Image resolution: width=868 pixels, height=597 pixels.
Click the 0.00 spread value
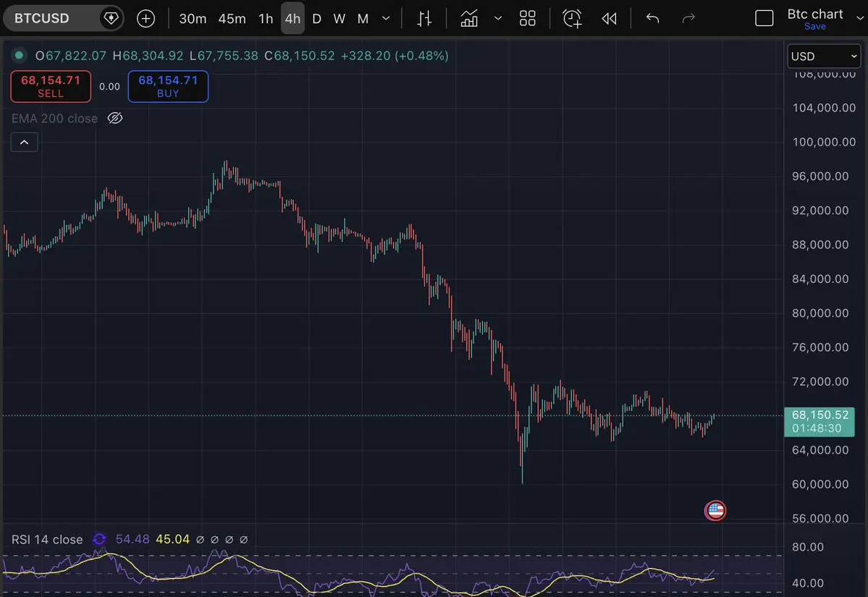point(109,87)
